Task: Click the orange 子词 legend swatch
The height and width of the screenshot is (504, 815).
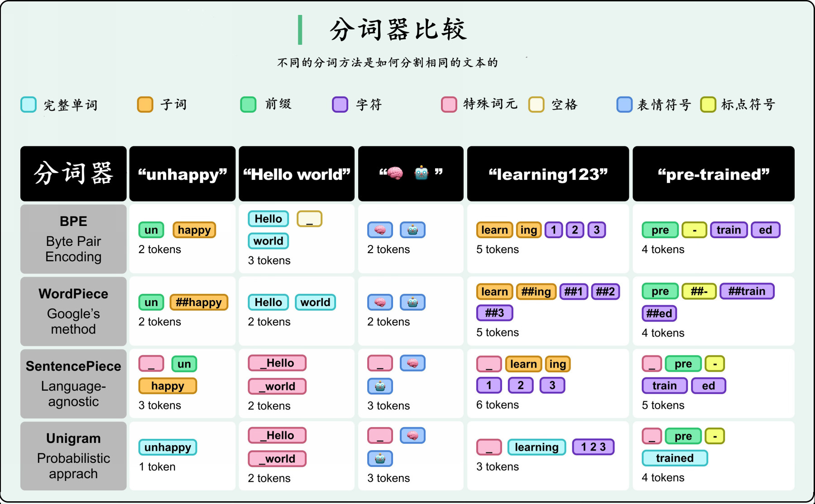Action: (145, 105)
